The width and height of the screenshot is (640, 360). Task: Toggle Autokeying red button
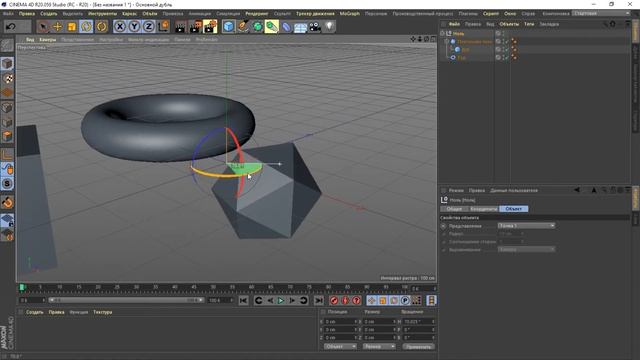[x=345, y=300]
